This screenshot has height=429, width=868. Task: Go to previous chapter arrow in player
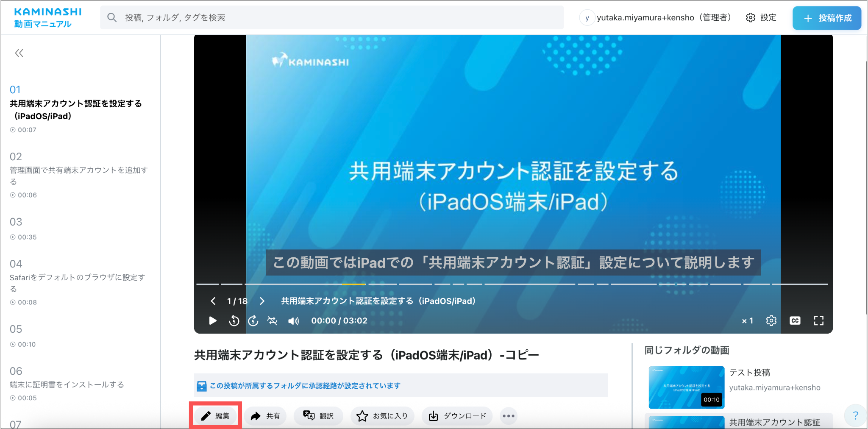click(x=213, y=301)
